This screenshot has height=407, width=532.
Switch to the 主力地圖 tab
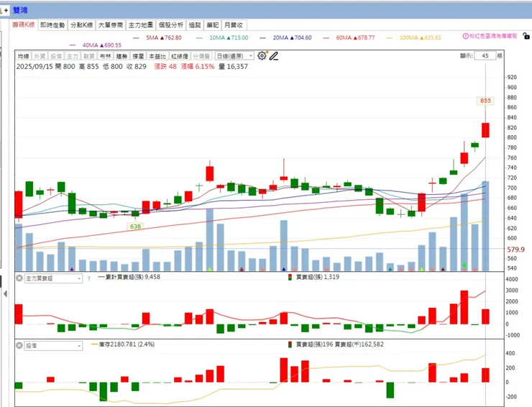[140, 24]
